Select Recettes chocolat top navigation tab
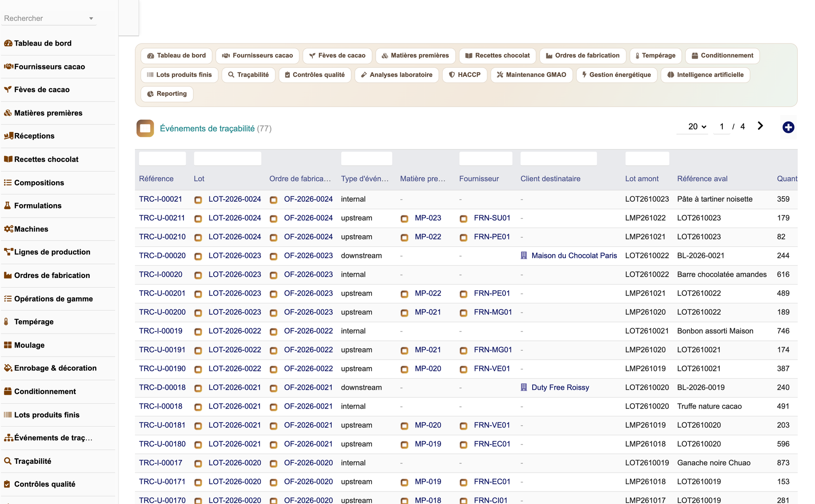 coord(498,56)
